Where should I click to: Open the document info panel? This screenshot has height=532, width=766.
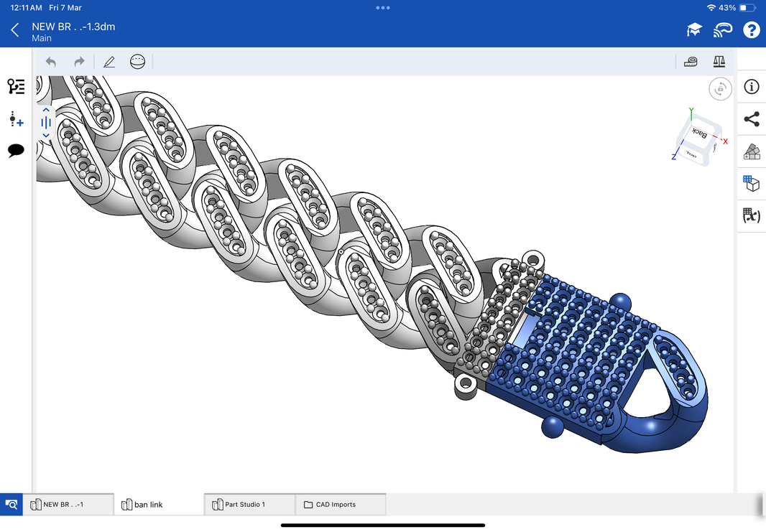coord(751,87)
